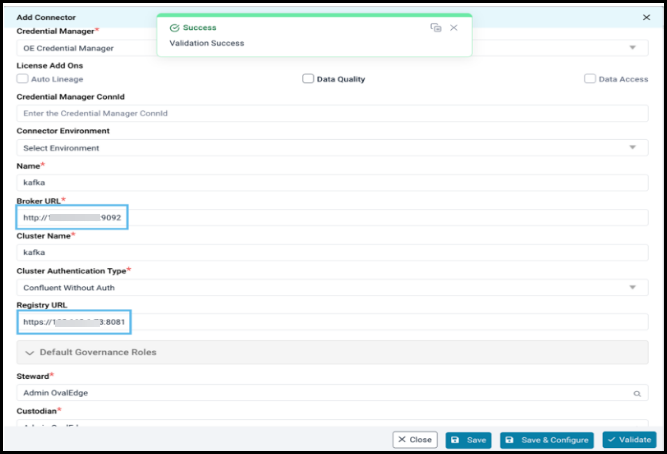The height and width of the screenshot is (454, 667).
Task: Click the Cluster Name text field
Action: click(x=330, y=253)
